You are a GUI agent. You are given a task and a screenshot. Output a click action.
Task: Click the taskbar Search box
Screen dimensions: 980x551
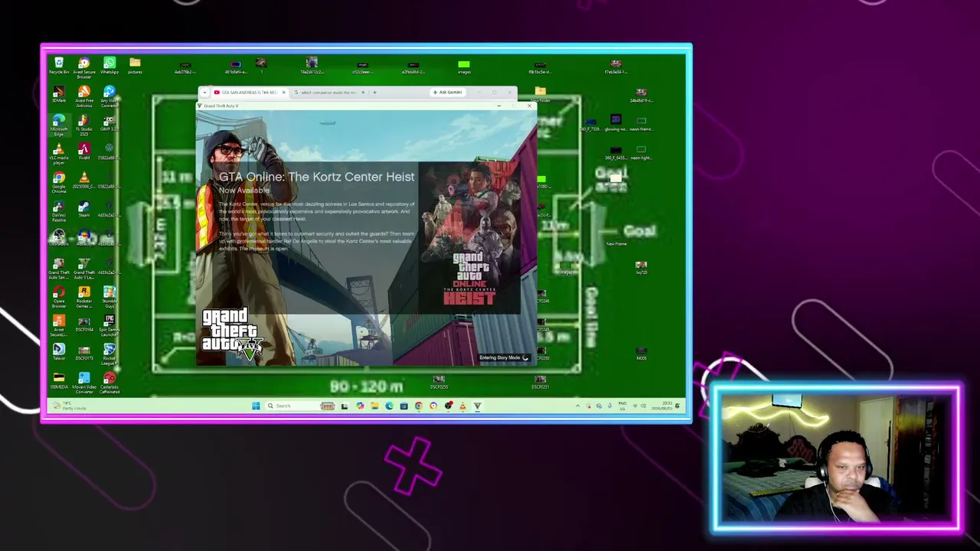pyautogui.click(x=300, y=406)
